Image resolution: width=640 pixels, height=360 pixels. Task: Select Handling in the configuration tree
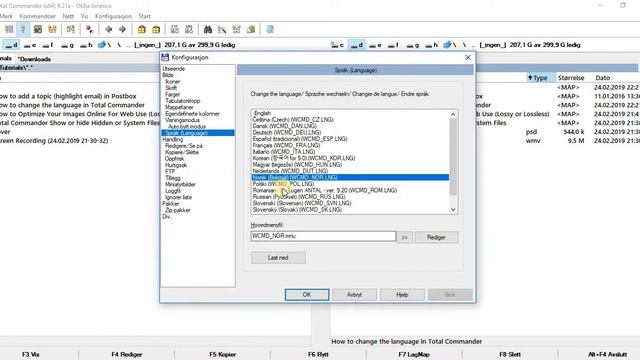173,139
